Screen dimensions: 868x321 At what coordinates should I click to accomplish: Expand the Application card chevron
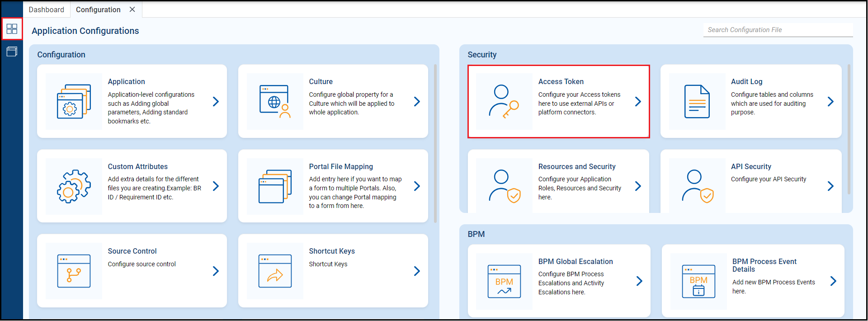[x=216, y=102]
